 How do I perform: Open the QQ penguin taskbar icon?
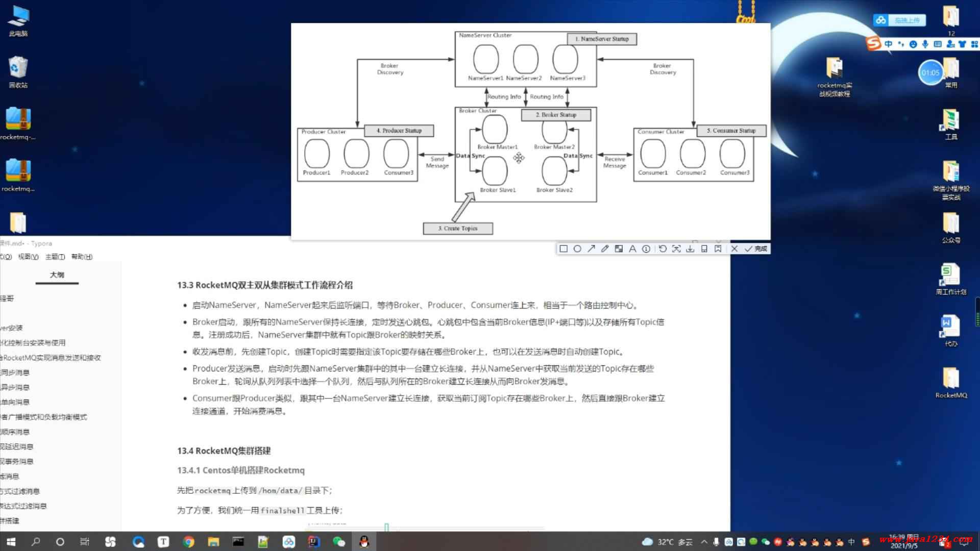tap(364, 542)
